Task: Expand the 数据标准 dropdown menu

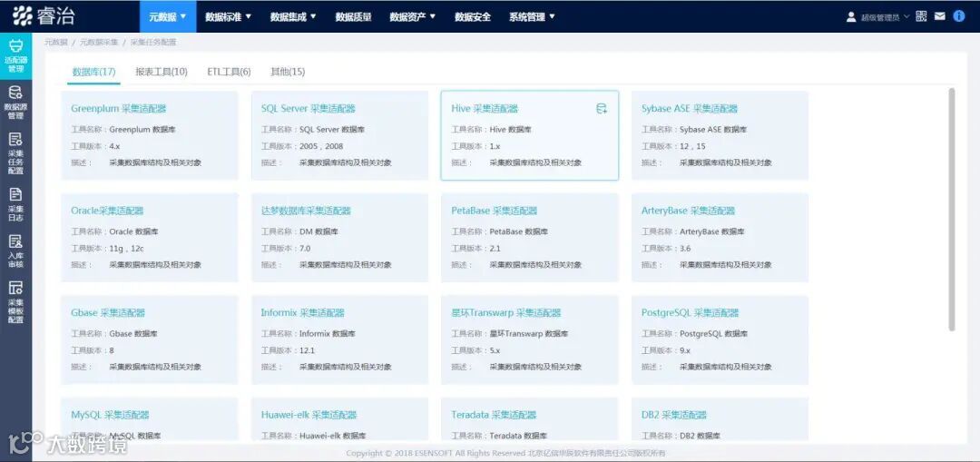Action: pos(228,17)
